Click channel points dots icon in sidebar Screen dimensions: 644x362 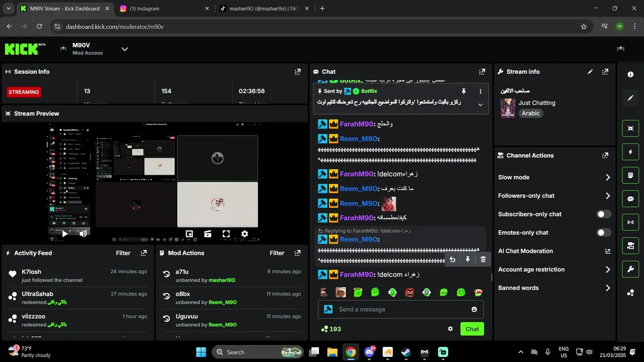630,293
